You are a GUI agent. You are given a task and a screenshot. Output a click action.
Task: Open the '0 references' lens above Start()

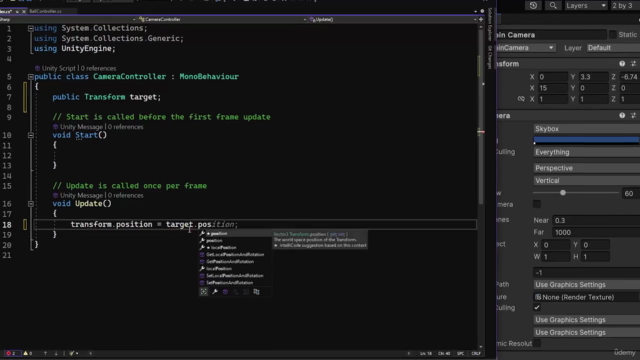[126, 127]
